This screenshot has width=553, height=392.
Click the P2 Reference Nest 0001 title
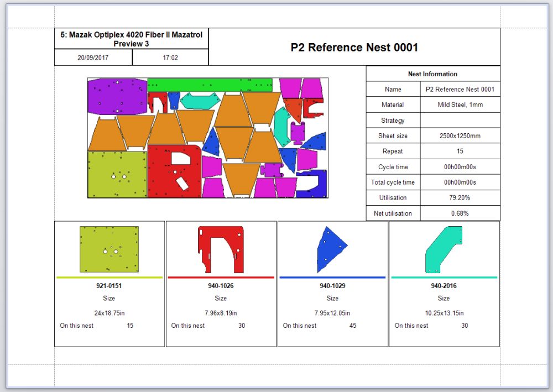point(354,48)
